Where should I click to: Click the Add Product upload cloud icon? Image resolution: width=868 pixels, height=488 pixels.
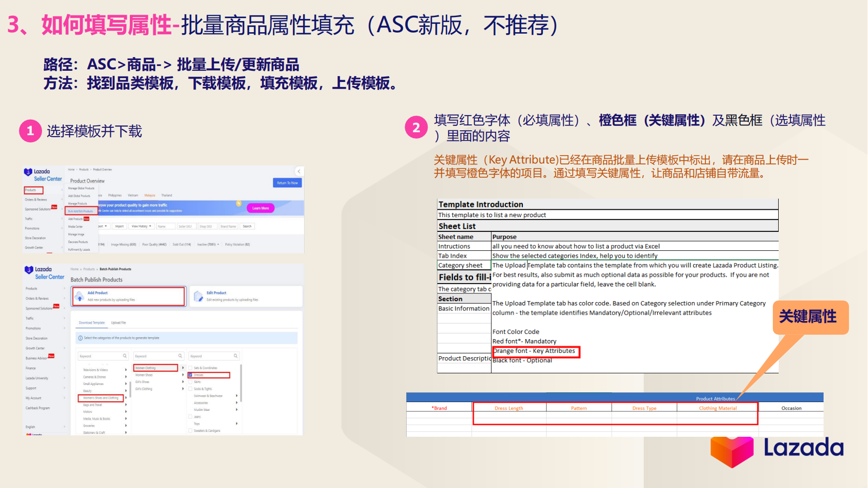point(79,297)
